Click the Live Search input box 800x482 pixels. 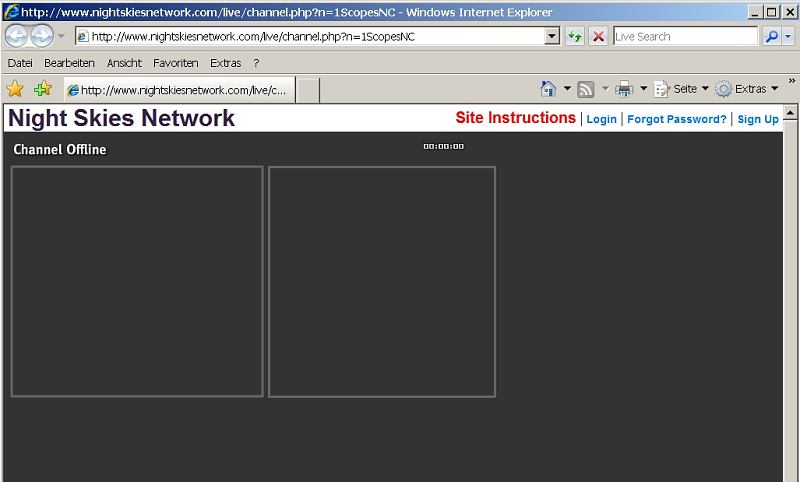click(686, 37)
